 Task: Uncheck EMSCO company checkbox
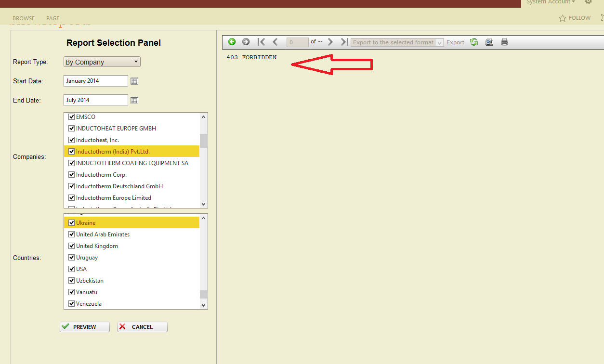[x=72, y=117]
